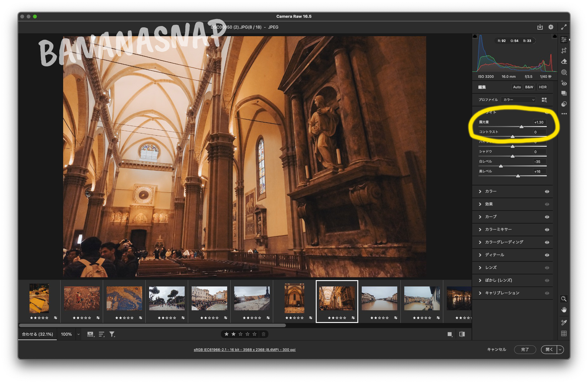Viewport: 588px width, 383px height.
Task: Open the プロファイル カラー dropdown
Action: [x=519, y=100]
